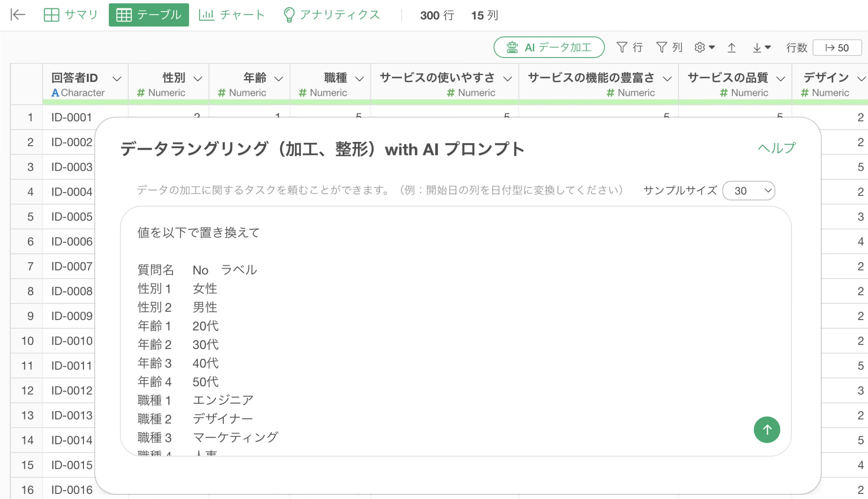Viewport: 868px width, 499px height.
Task: Open the 回答者ID column menu
Action: click(117, 79)
